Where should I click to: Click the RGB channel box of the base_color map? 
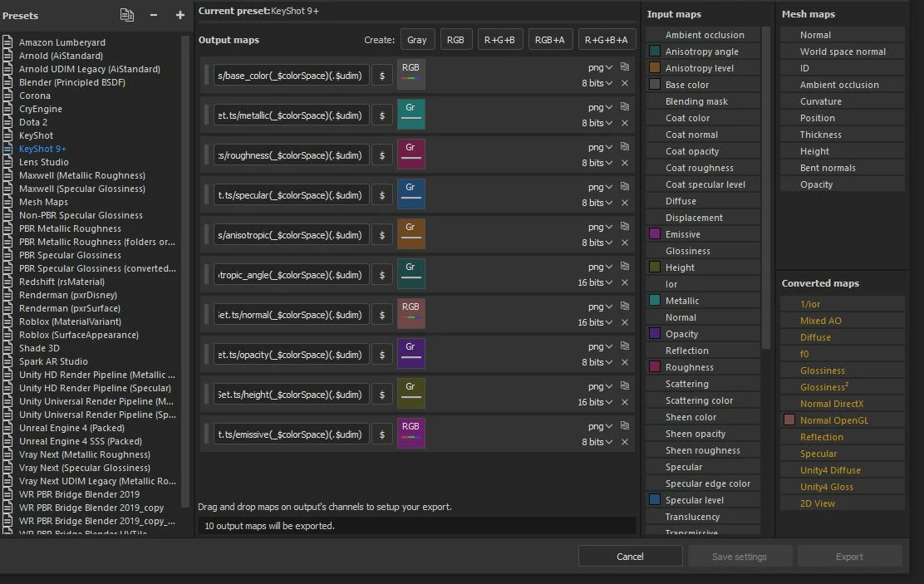[x=410, y=74]
